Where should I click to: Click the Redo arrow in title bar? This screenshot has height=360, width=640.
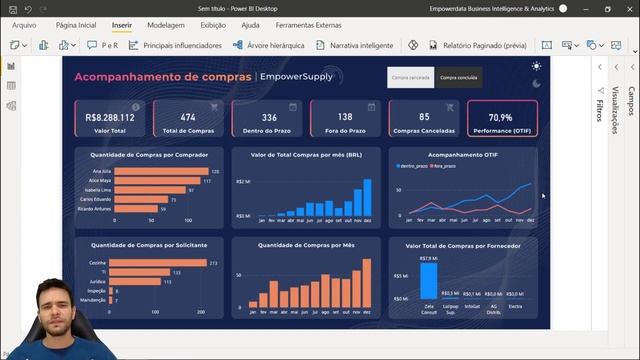coord(43,9)
